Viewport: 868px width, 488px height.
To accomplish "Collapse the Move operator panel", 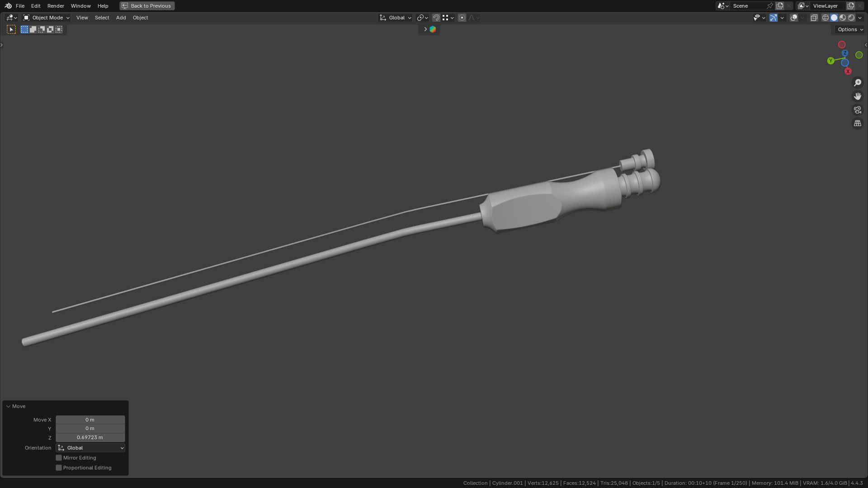I will 8,406.
